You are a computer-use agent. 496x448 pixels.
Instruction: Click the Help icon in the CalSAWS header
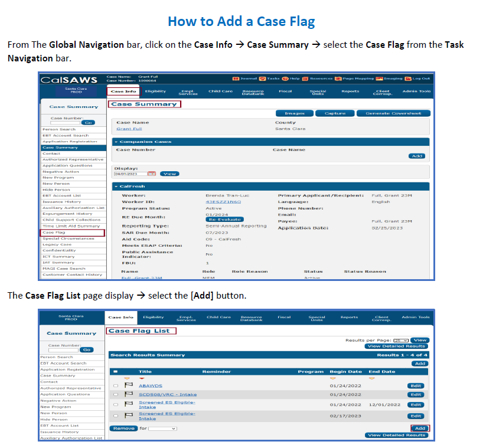(285, 79)
